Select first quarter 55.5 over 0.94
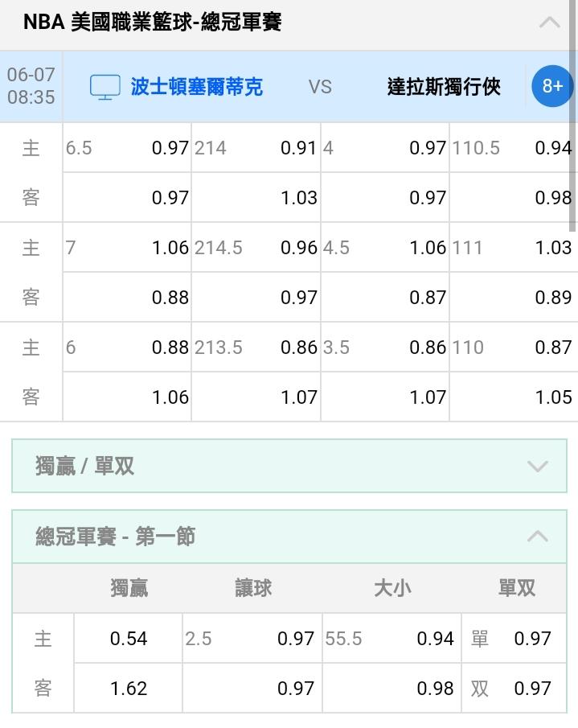 click(x=391, y=639)
